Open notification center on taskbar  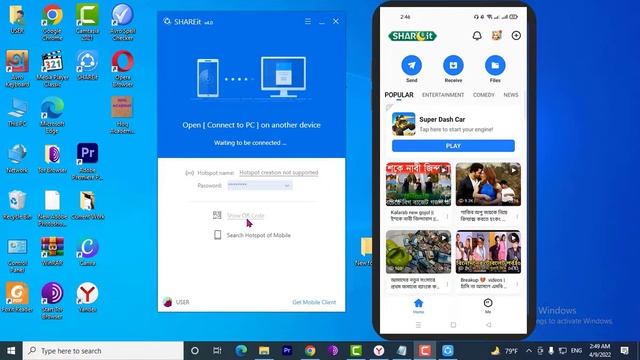(624, 351)
